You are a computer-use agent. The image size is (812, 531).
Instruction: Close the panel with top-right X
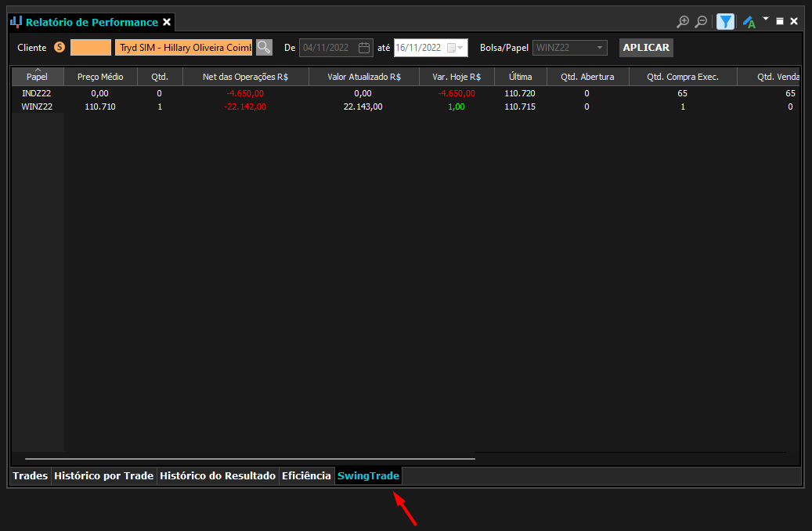[794, 21]
